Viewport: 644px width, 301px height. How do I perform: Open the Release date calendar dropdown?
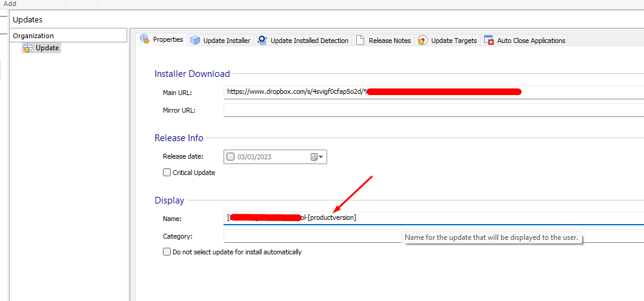[x=318, y=157]
